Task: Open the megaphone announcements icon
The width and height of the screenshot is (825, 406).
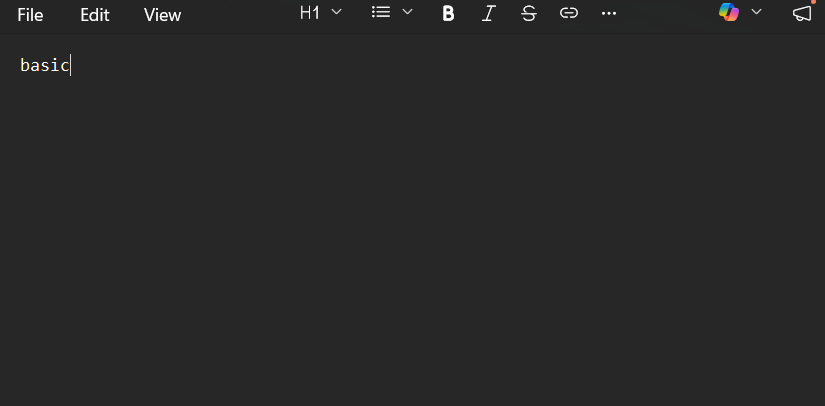Action: [x=802, y=14]
